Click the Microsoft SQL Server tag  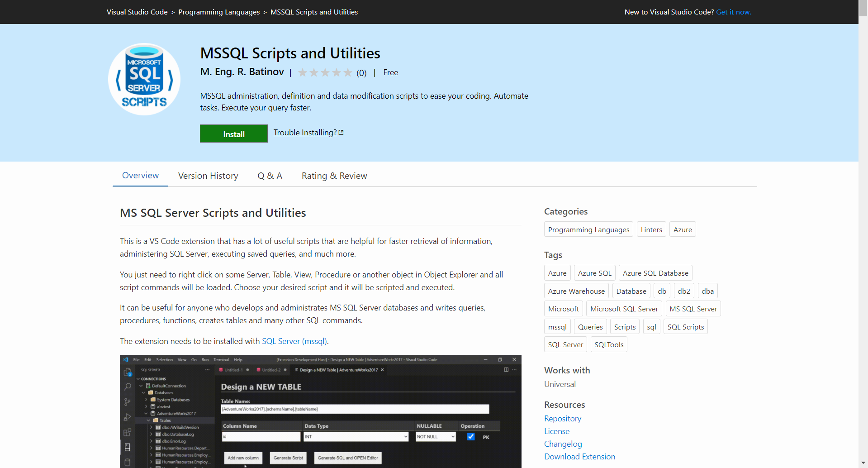click(x=624, y=309)
